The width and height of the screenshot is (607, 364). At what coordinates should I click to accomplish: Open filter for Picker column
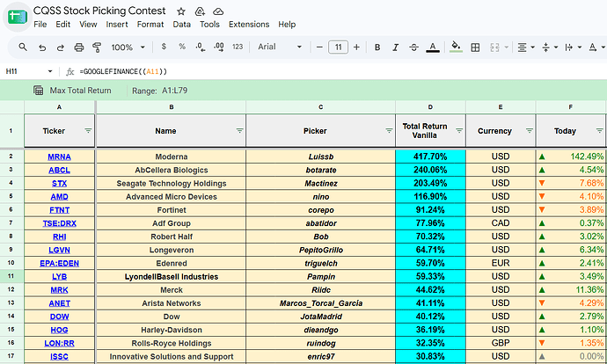[x=389, y=131]
